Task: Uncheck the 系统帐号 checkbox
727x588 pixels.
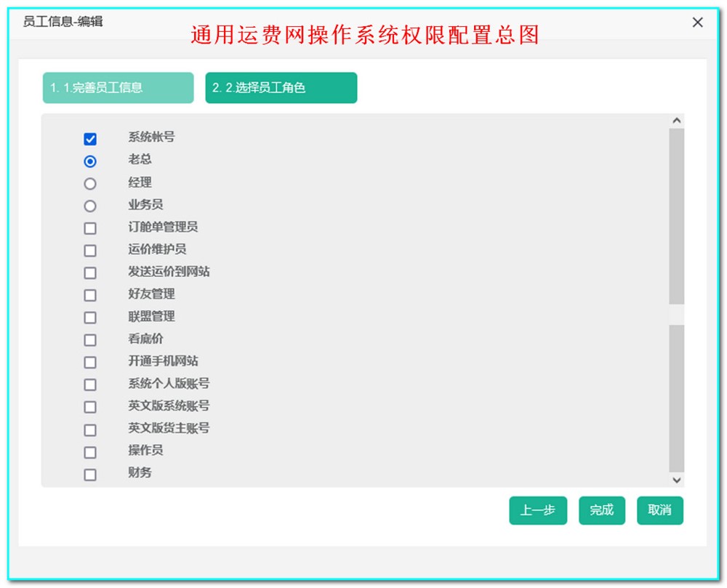Action: pos(90,137)
